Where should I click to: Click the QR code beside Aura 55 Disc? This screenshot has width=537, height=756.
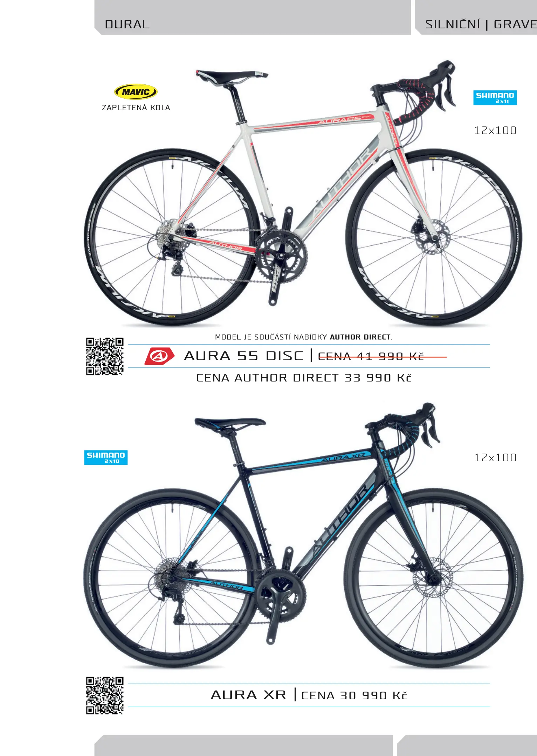click(x=105, y=356)
